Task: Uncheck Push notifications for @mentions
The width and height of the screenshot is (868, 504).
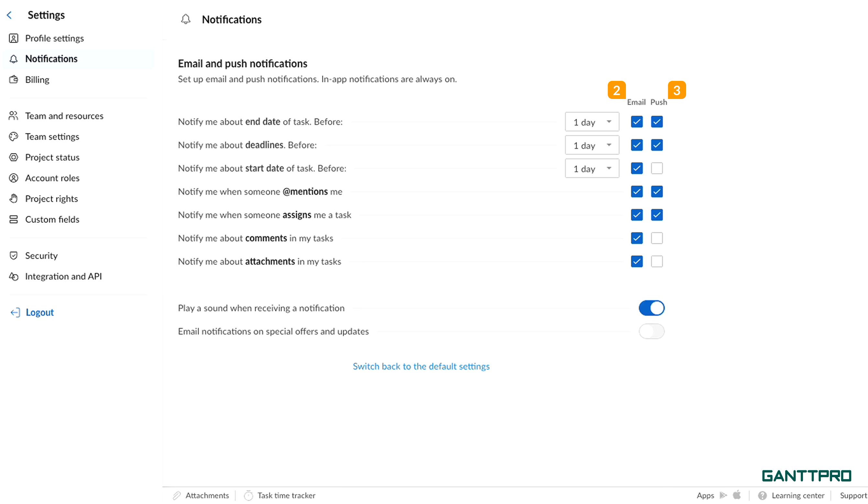Action: pos(657,192)
